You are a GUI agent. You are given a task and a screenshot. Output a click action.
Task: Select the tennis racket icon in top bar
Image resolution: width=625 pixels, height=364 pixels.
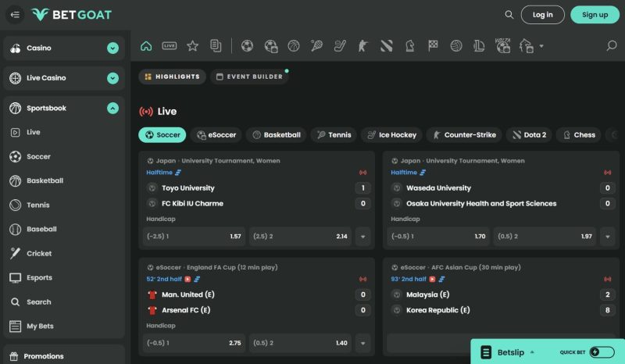tap(316, 46)
